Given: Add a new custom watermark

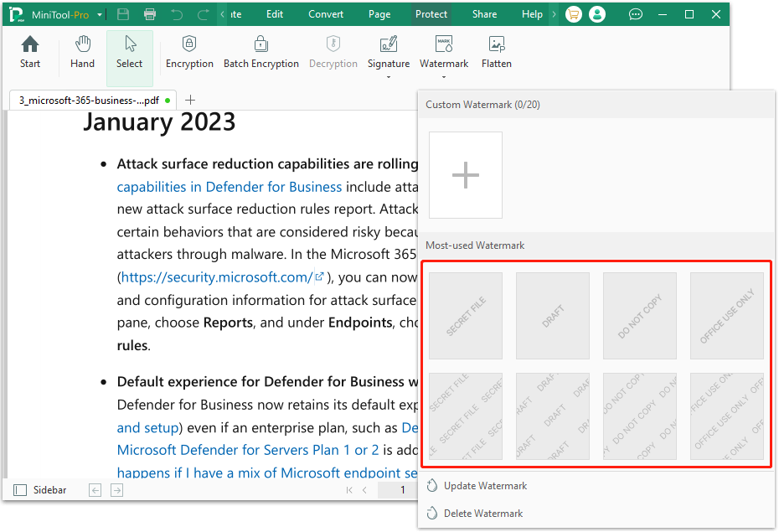Looking at the screenshot, I should 466,175.
